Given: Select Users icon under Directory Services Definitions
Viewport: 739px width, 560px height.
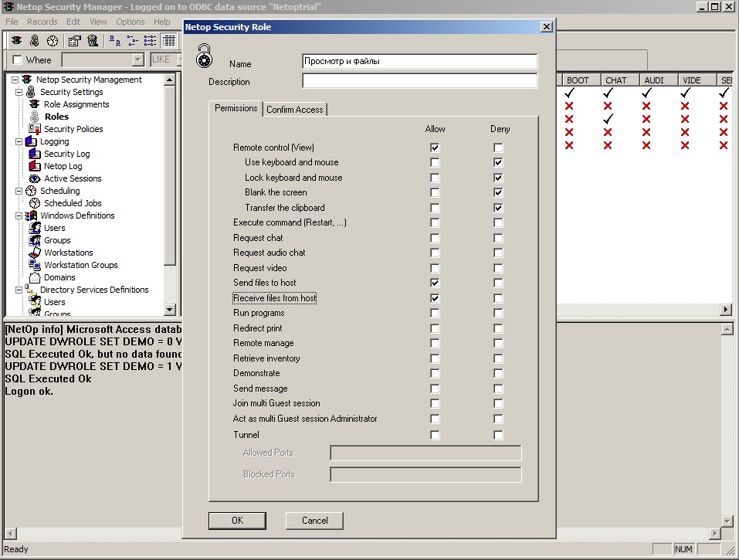Looking at the screenshot, I should click(35, 302).
